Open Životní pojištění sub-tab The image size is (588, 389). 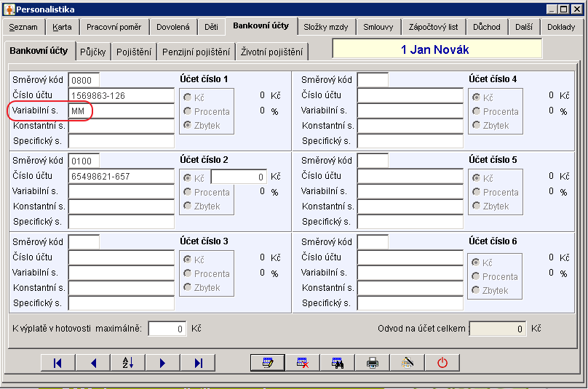(272, 52)
